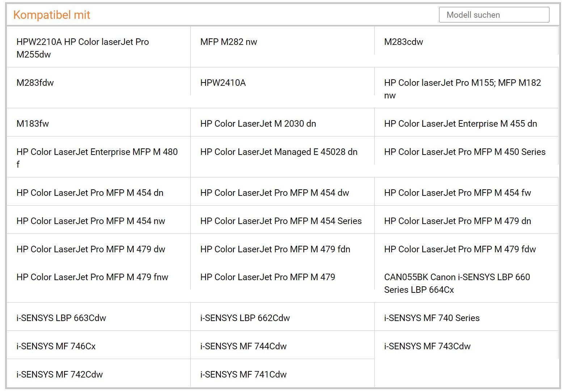Screen dimensions: 565x392
Task: Select 'HP Color LaserJet Enterprise MFP M 480 f'
Action: point(97,158)
